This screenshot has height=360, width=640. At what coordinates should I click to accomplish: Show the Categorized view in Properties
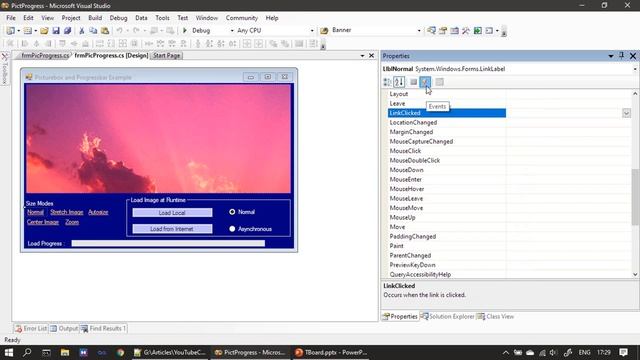pos(387,82)
